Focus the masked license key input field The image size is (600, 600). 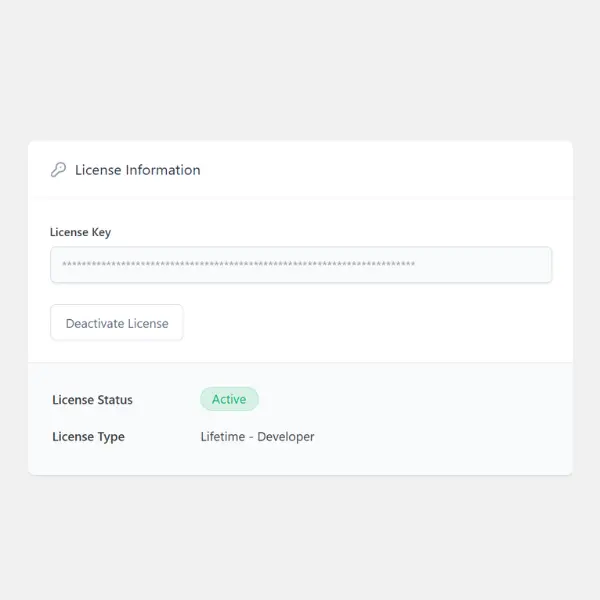[300, 265]
